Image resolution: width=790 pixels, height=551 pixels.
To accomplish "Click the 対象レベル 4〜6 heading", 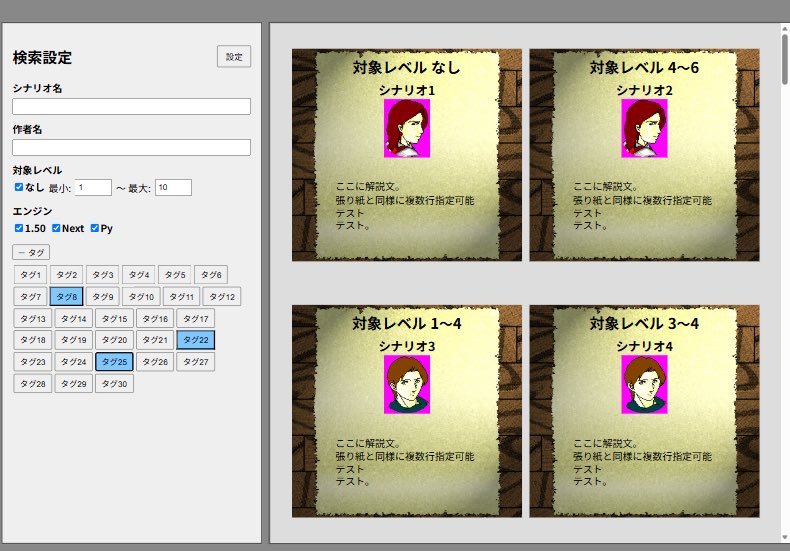I will tap(644, 67).
